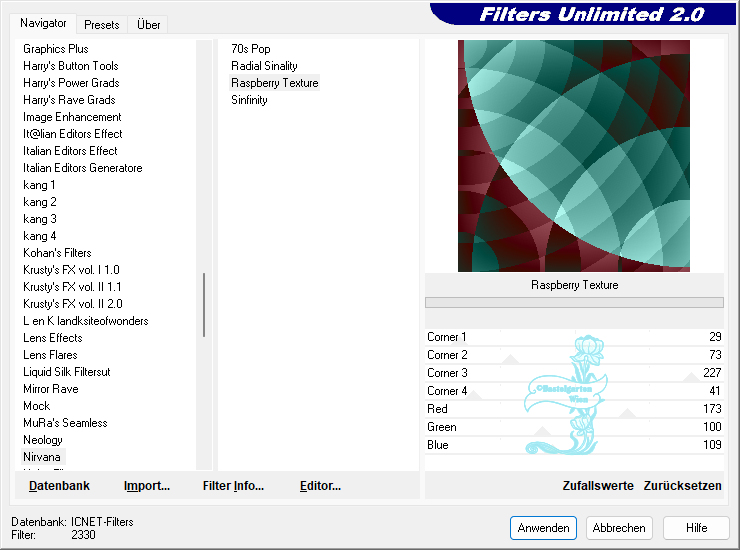The image size is (740, 550).
Task: Select MuRa's Seamless category
Action: click(x=65, y=423)
